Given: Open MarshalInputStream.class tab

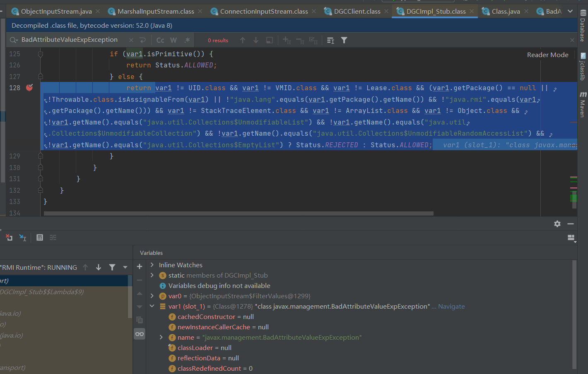Looking at the screenshot, I should point(155,11).
